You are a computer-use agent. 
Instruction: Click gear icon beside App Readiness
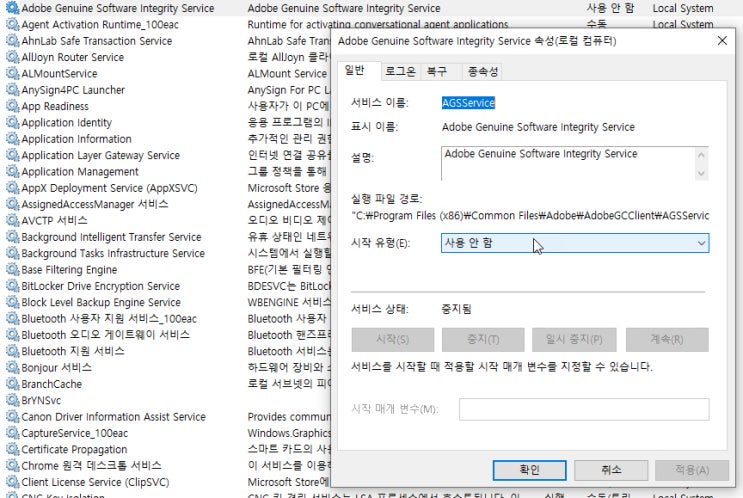[12, 106]
